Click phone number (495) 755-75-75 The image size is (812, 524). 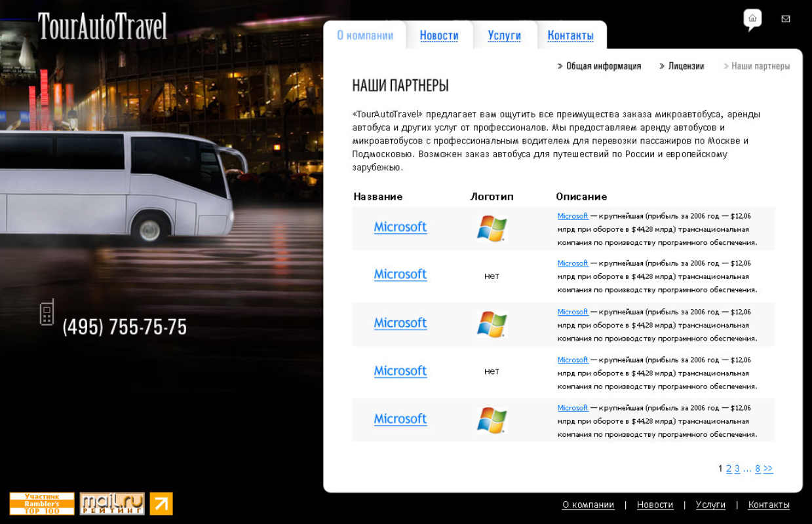pyautogui.click(x=125, y=327)
